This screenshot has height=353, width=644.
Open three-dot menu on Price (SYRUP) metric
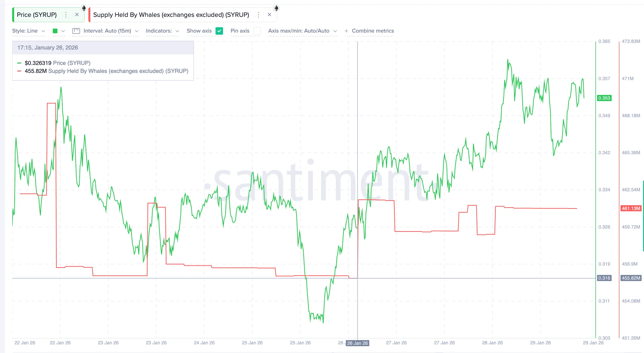point(66,15)
